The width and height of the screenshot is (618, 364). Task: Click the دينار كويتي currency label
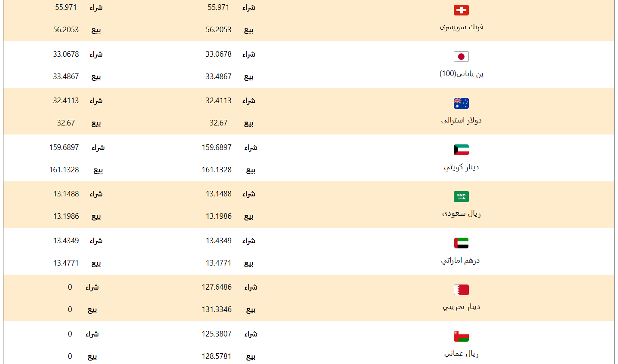461,167
